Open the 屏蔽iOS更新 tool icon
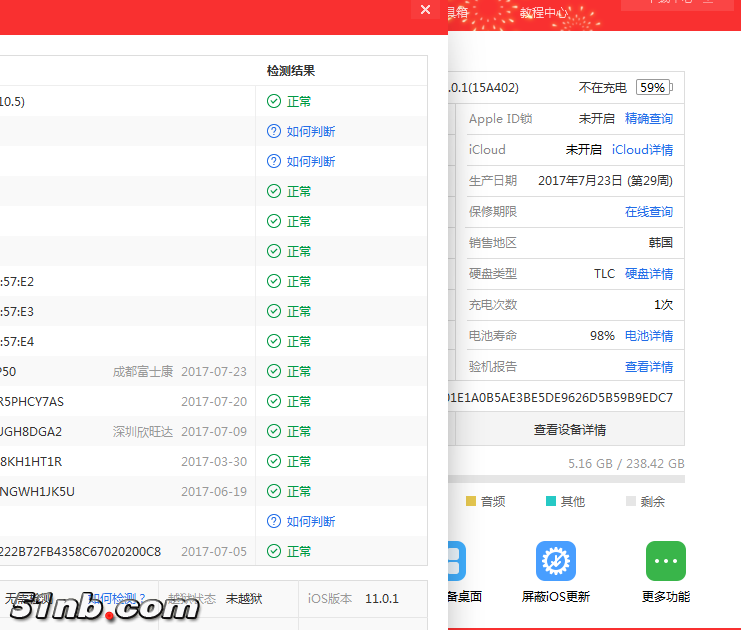The image size is (741, 630). click(x=555, y=562)
